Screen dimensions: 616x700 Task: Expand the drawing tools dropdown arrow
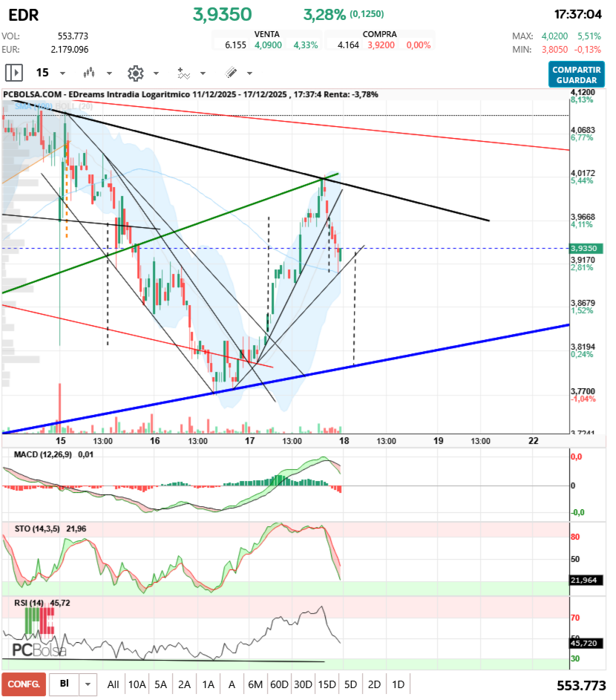(249, 73)
